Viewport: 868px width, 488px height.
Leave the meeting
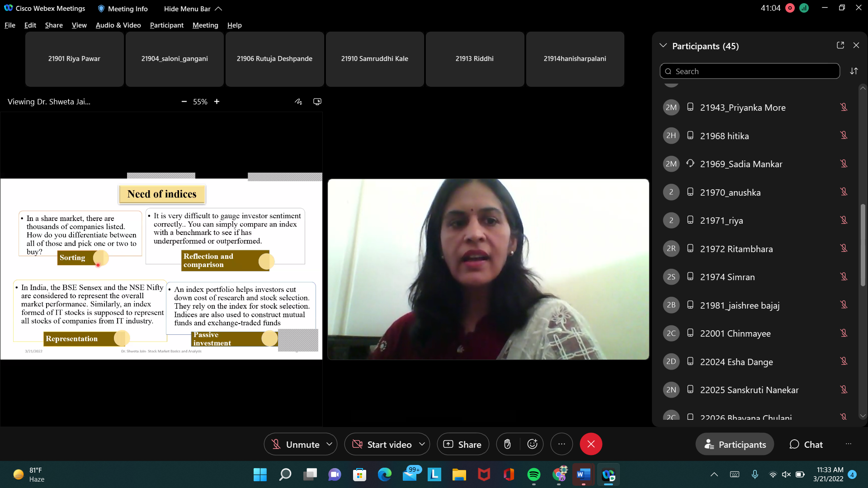point(591,444)
